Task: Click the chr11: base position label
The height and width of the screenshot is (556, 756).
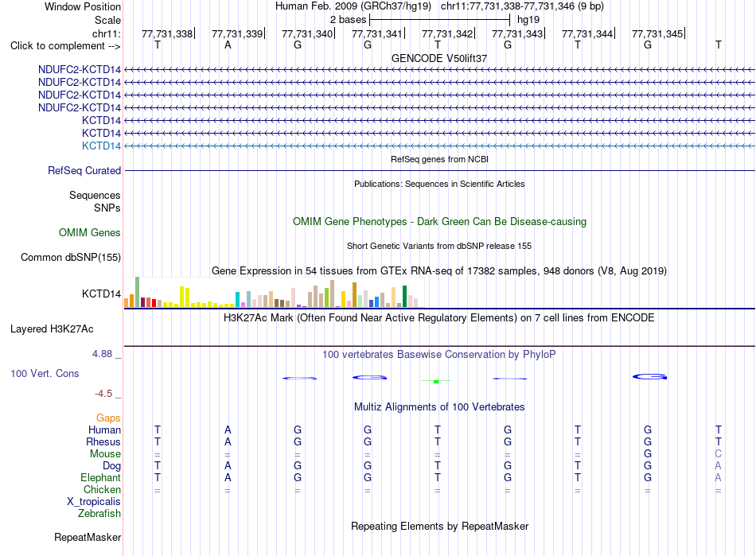Action: (x=107, y=33)
